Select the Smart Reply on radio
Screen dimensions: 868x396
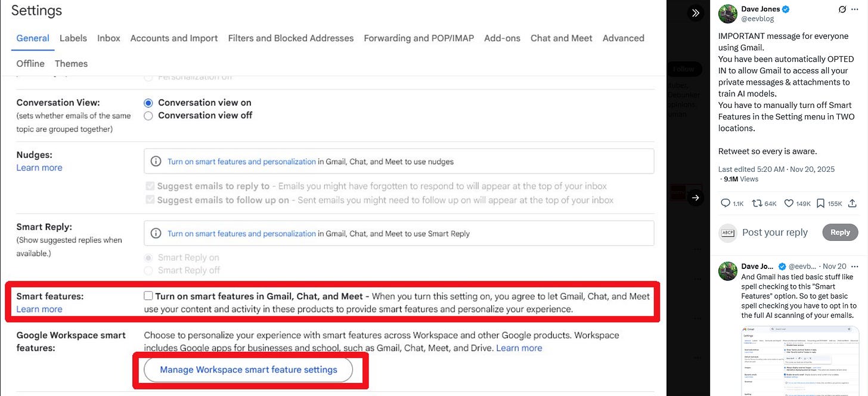148,258
